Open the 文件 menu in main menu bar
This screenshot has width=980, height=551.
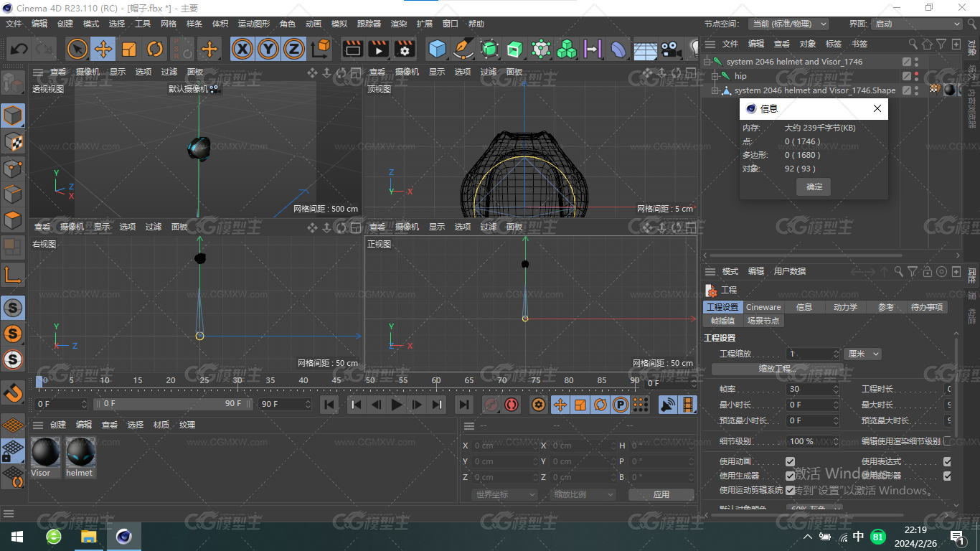14,24
